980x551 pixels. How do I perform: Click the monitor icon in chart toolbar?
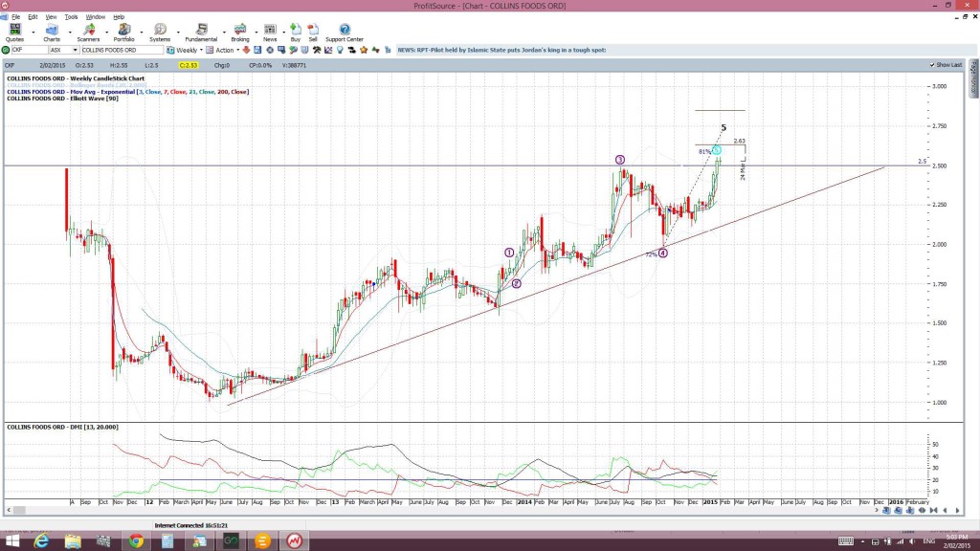coord(281,50)
